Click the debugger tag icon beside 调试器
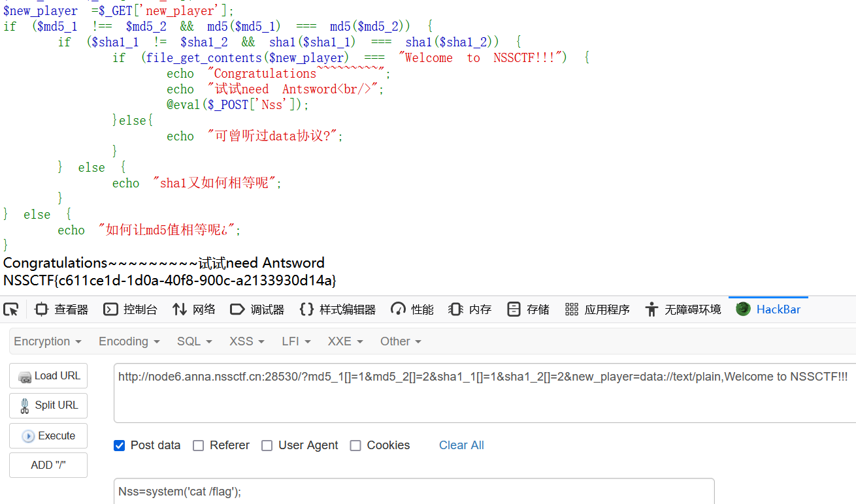The height and width of the screenshot is (504, 856). tap(237, 309)
